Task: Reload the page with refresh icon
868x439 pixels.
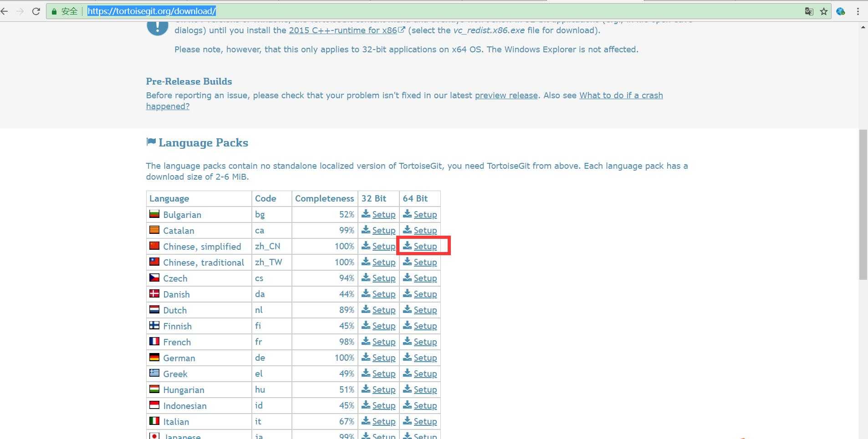Action: coord(36,11)
